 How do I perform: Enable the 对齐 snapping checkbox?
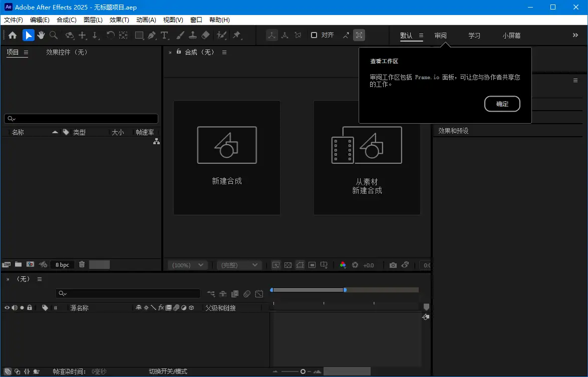click(314, 35)
